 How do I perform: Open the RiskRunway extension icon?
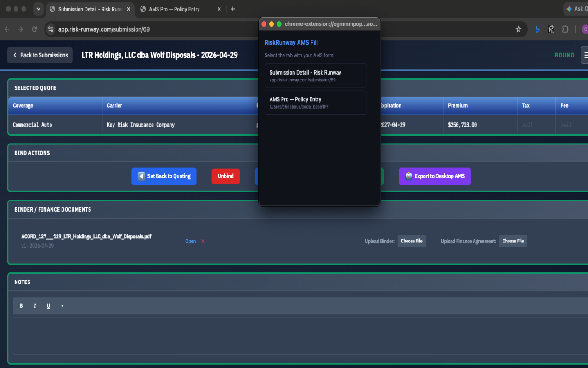(551, 29)
